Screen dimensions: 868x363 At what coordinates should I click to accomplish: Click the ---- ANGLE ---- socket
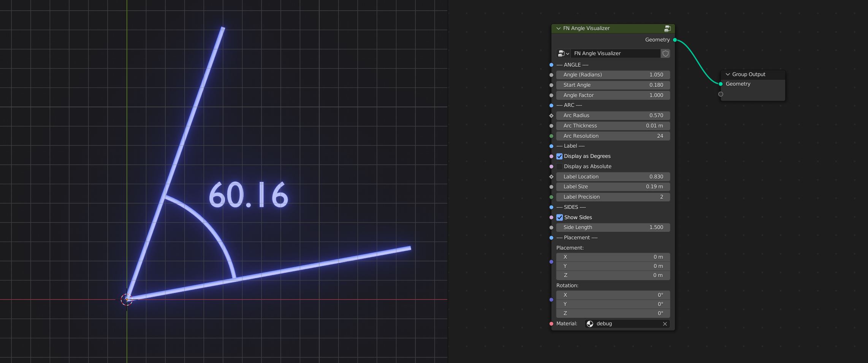click(551, 65)
